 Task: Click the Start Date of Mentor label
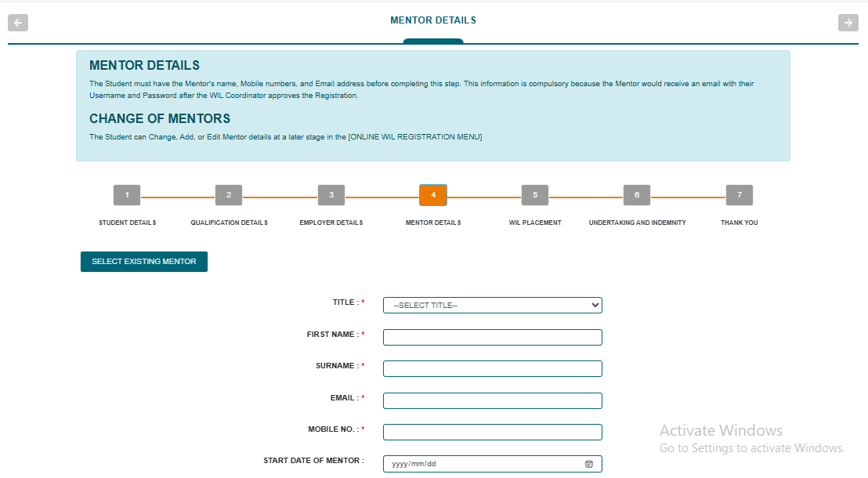tap(313, 461)
